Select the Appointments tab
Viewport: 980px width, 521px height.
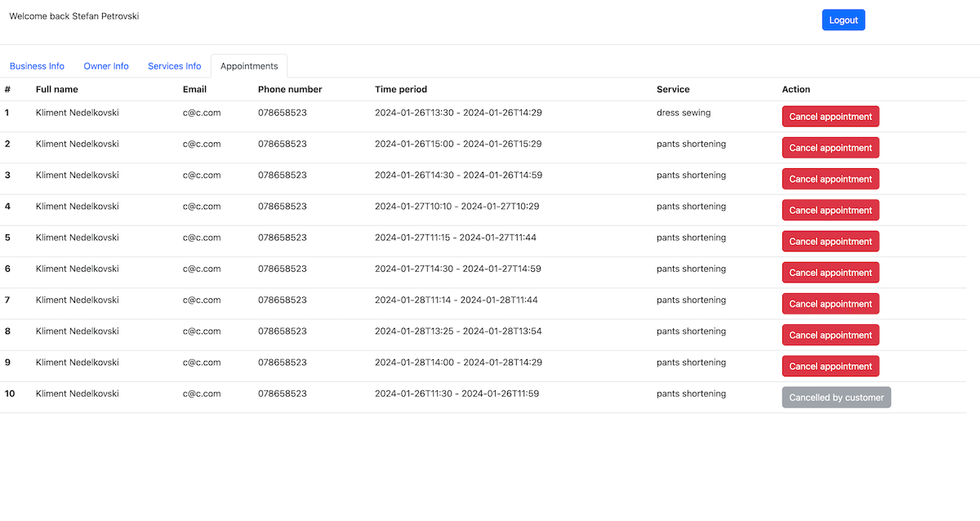click(x=249, y=66)
